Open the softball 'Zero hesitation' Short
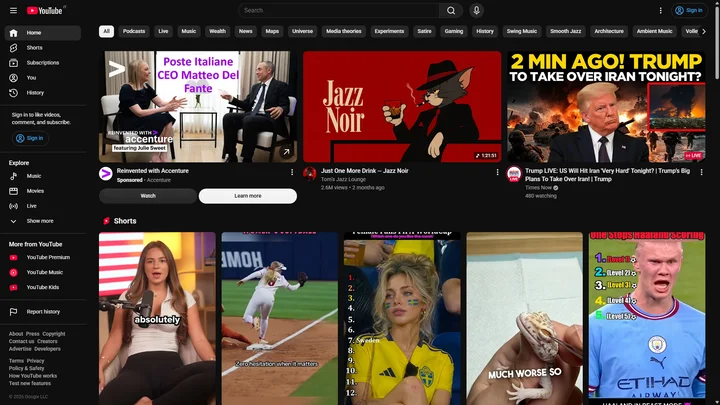720x405 pixels. pyautogui.click(x=280, y=318)
